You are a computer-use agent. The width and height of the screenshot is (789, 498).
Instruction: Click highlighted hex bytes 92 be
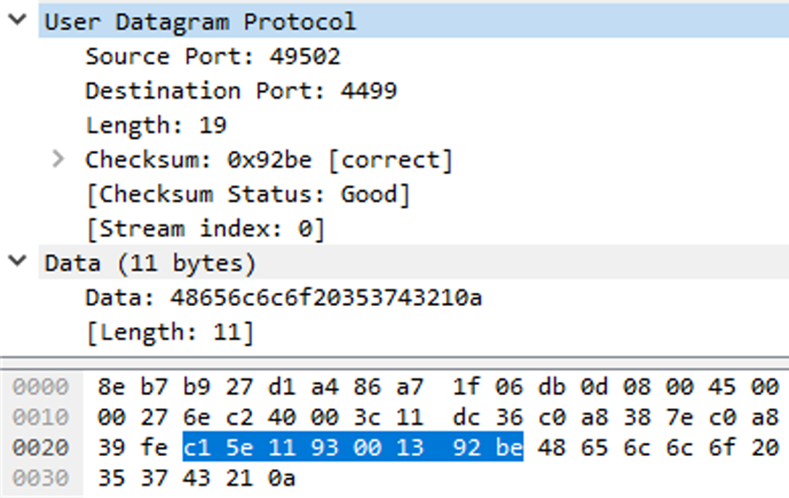coord(487,447)
